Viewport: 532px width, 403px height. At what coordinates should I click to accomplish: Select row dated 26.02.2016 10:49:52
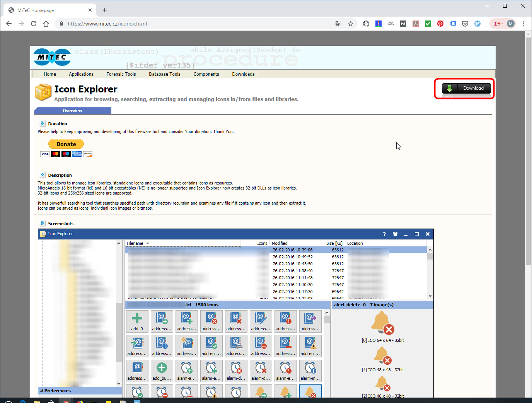coord(276,257)
